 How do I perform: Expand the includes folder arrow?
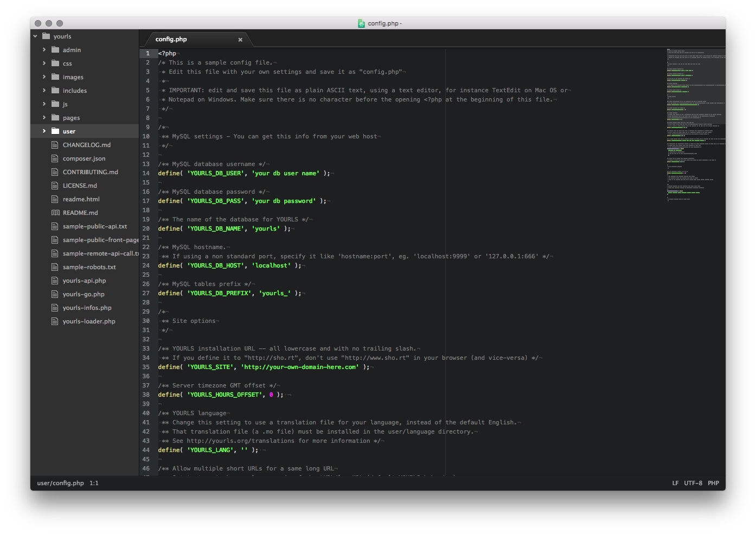tap(44, 91)
